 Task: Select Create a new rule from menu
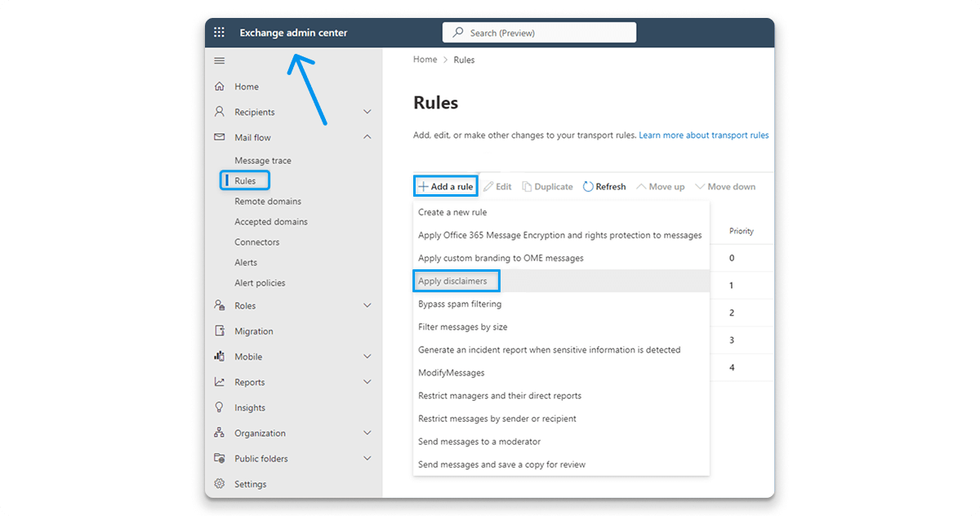(561, 212)
